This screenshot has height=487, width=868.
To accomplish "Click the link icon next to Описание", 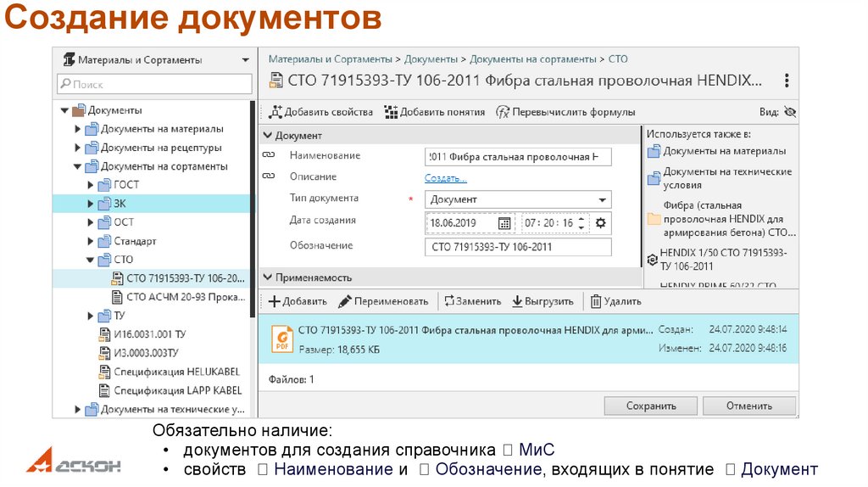I will pyautogui.click(x=269, y=176).
